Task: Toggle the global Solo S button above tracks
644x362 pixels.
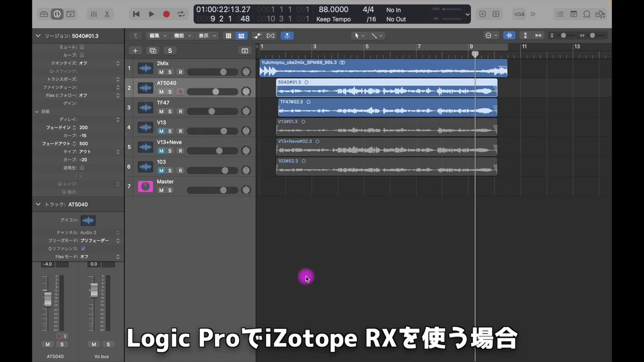Action: [170, 51]
